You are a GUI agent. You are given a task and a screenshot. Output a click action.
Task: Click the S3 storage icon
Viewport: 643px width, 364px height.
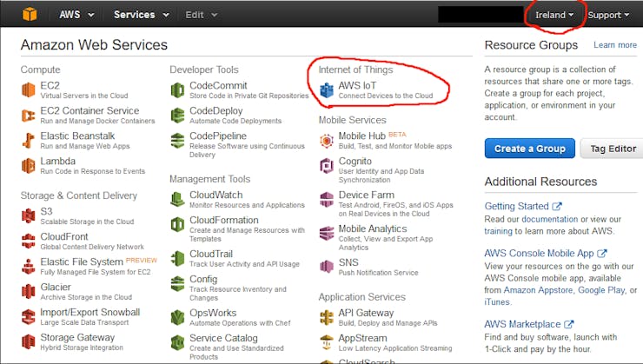coord(29,215)
